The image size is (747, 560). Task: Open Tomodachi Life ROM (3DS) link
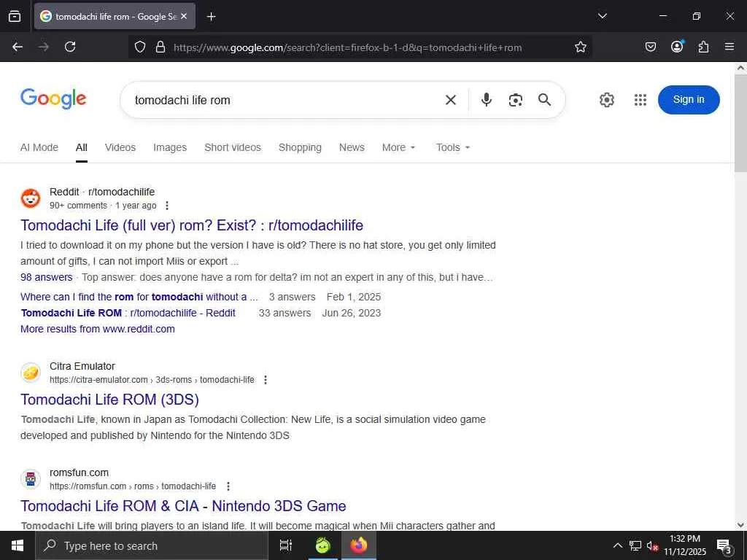pyautogui.click(x=109, y=400)
